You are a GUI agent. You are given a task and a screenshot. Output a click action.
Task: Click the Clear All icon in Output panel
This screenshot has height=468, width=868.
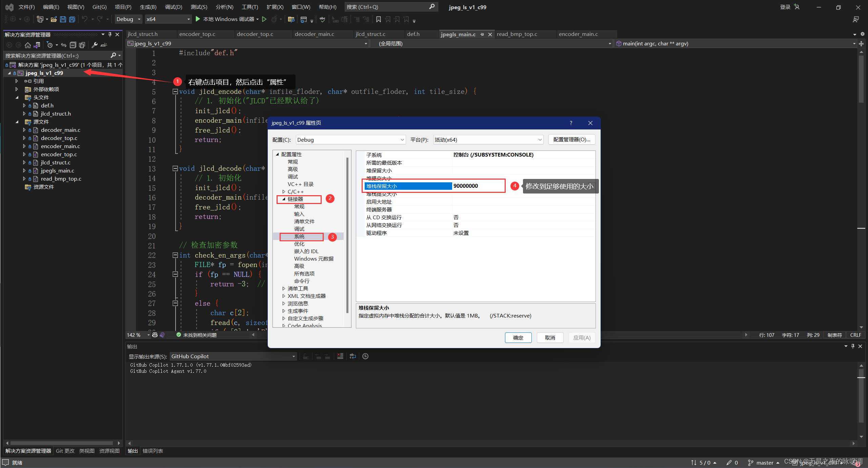(340, 356)
